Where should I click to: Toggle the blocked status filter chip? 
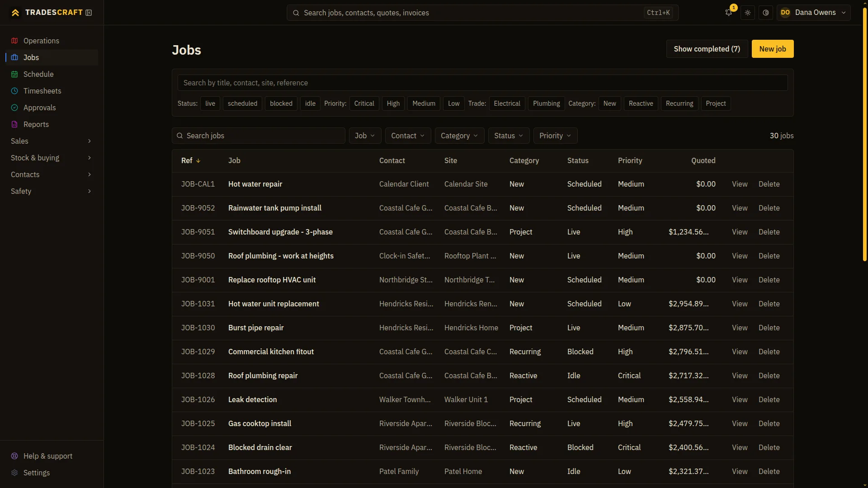click(x=281, y=103)
